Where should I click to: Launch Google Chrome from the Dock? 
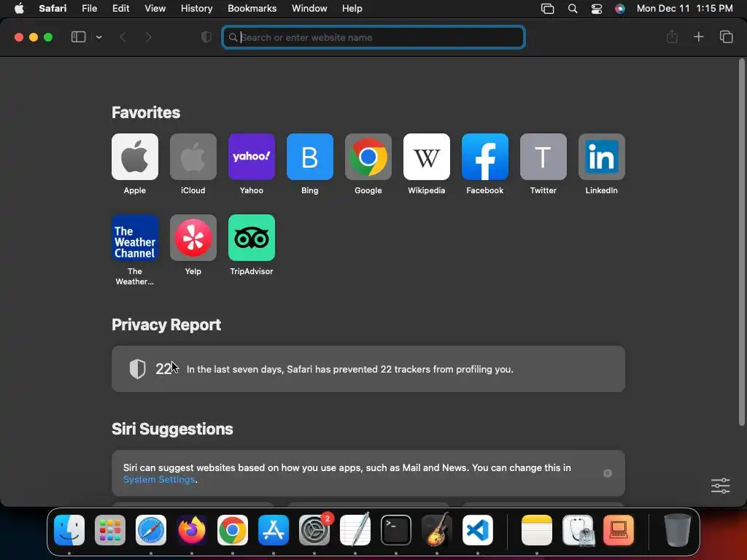click(x=233, y=530)
